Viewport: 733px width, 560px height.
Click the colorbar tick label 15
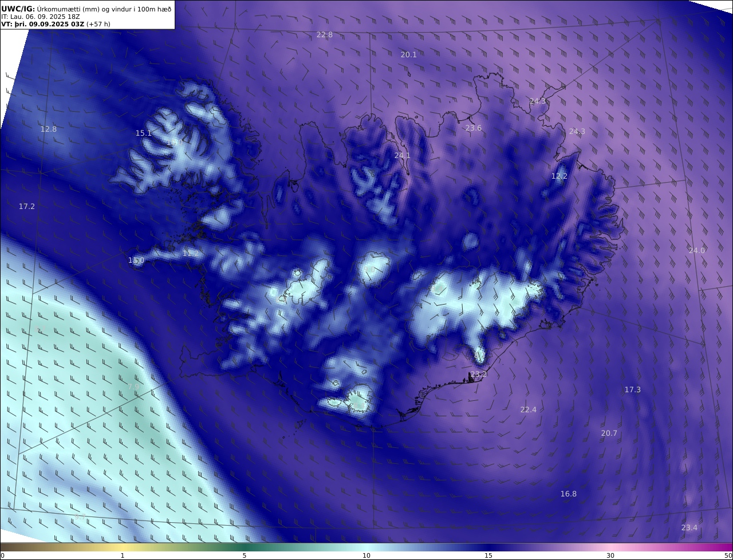[488, 556]
